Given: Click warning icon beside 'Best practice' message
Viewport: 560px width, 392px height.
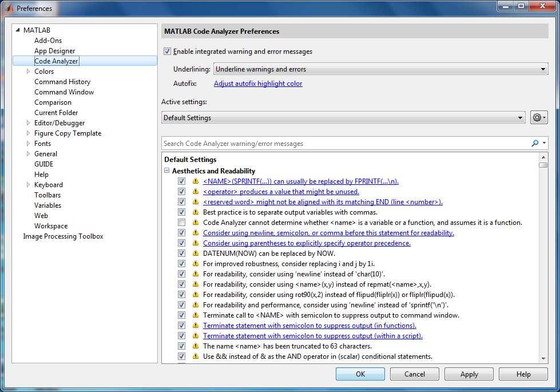Looking at the screenshot, I should tap(196, 212).
